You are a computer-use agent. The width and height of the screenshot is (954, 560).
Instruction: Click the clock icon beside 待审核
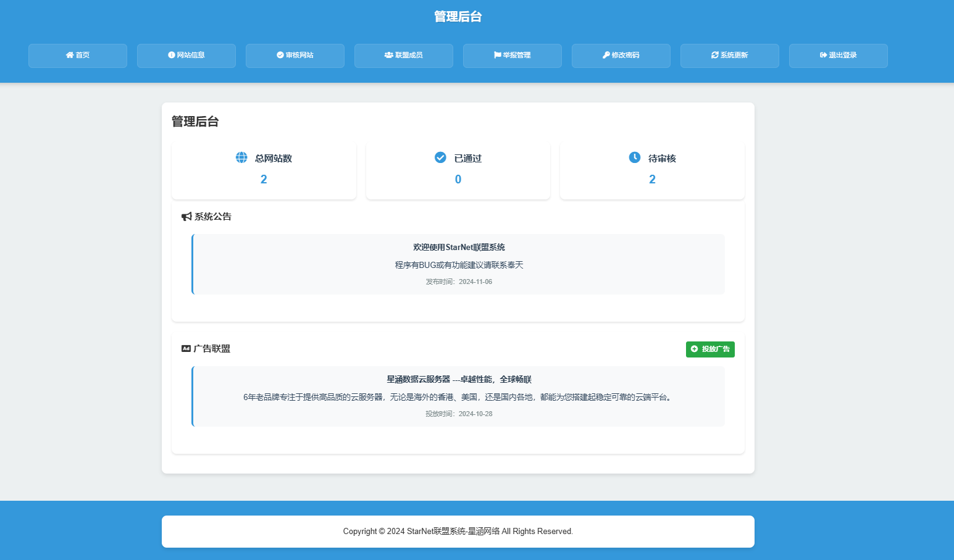(x=635, y=157)
